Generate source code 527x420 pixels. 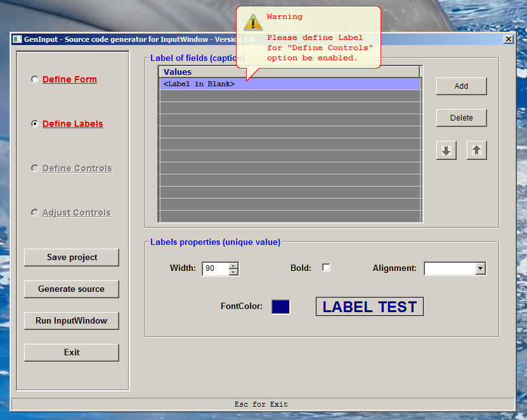[71, 289]
